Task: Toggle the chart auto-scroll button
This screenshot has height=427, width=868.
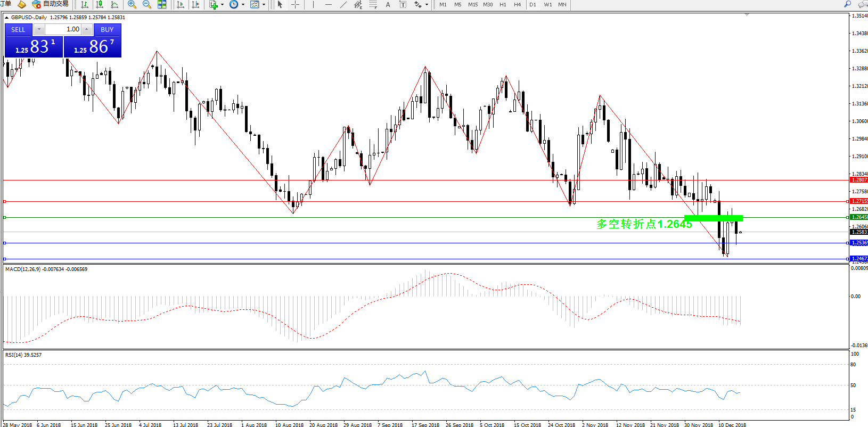Action: point(181,5)
